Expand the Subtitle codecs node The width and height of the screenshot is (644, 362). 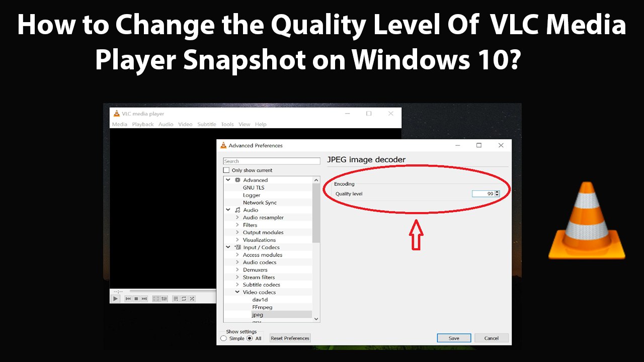[x=237, y=285]
